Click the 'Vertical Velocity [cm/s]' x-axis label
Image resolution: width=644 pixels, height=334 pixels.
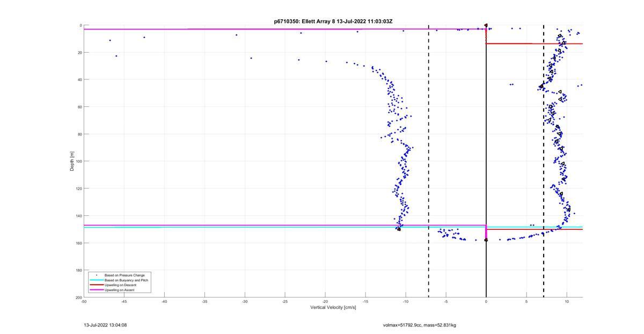(333, 308)
